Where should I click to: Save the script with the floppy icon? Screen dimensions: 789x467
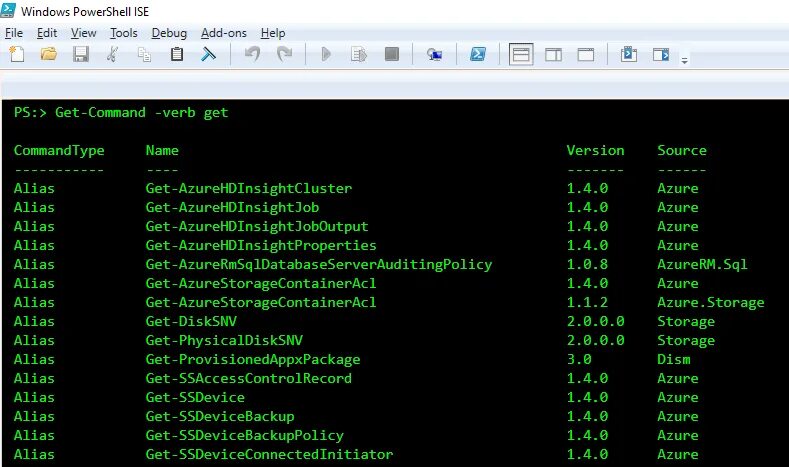click(81, 54)
